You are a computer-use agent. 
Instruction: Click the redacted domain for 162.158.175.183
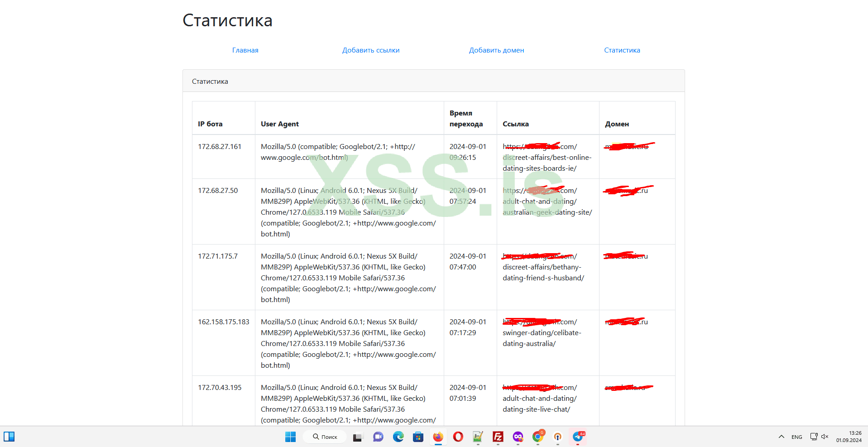626,322
